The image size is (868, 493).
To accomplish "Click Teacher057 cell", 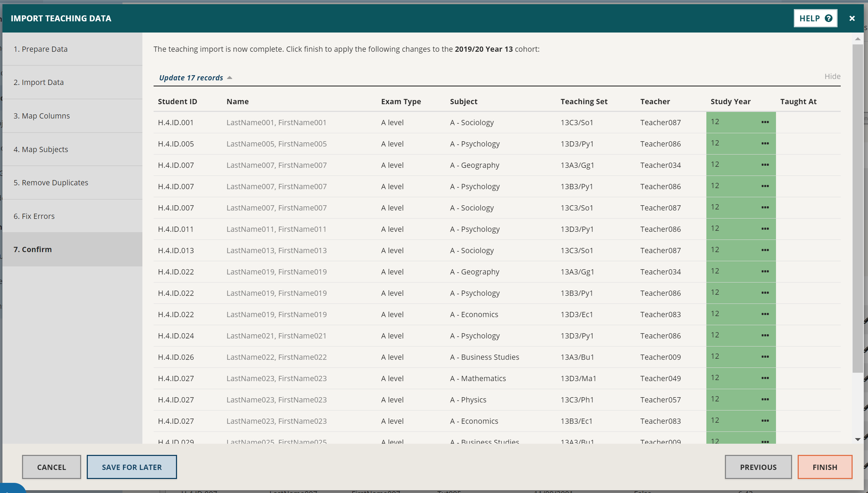I will pos(661,400).
